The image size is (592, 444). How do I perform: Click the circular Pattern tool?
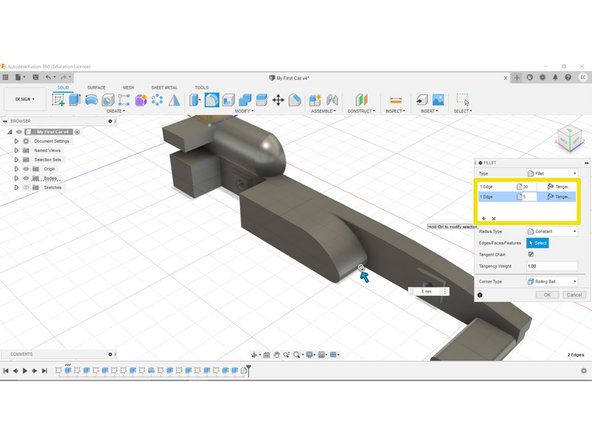tap(157, 100)
